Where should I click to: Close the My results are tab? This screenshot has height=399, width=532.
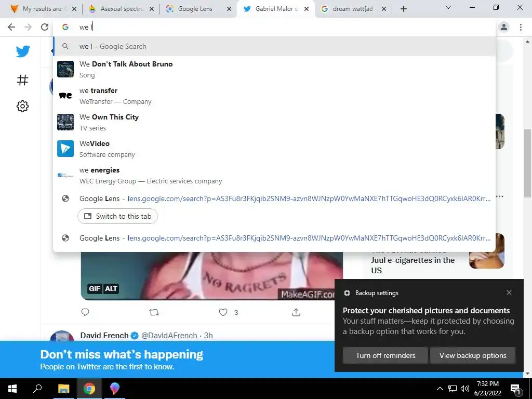pyautogui.click(x=74, y=9)
